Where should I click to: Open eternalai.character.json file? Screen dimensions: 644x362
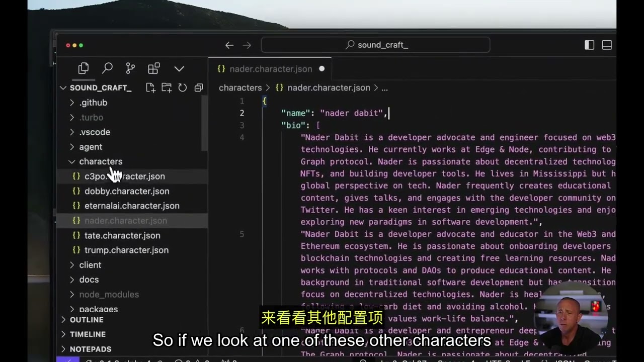[x=132, y=206]
